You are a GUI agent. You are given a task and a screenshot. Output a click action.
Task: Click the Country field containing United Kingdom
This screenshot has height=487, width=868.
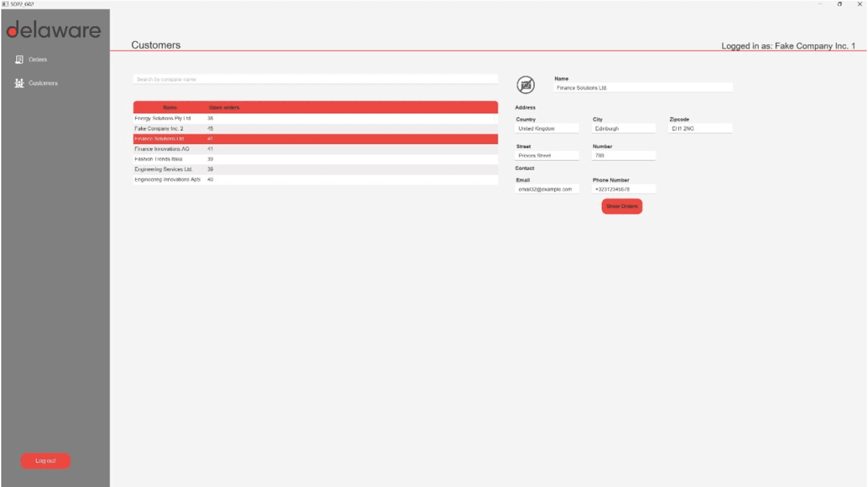(545, 127)
